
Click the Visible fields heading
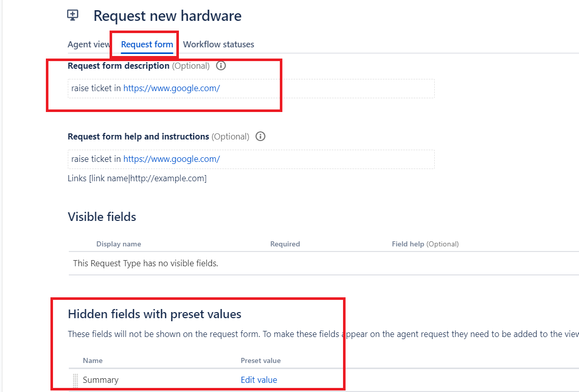pyautogui.click(x=101, y=216)
